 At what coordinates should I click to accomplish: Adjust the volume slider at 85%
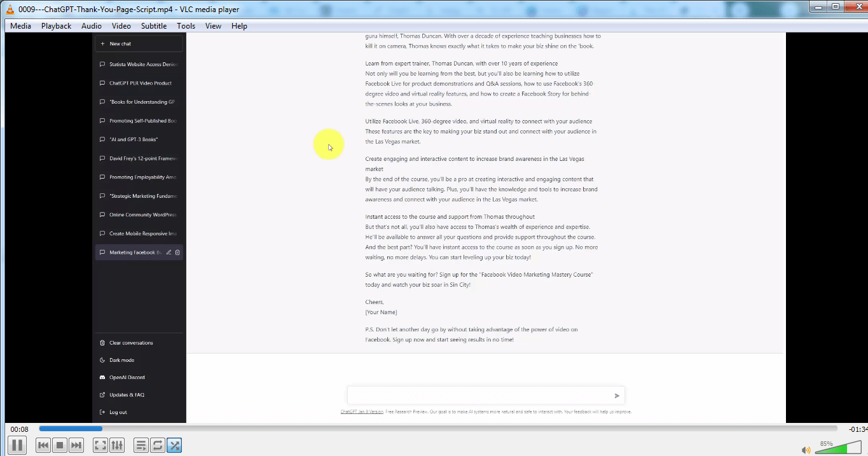[839, 448]
